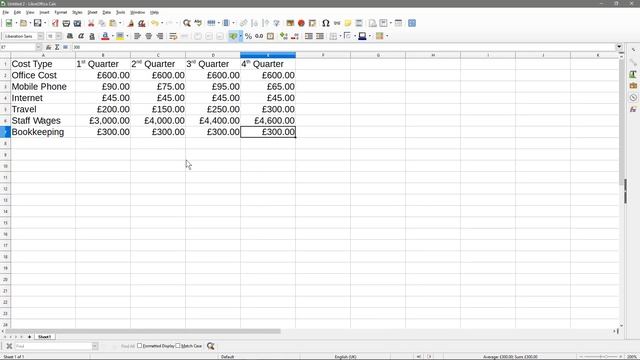Print the spreadsheet
Viewport: 640px width, 360px height.
click(x=66, y=23)
